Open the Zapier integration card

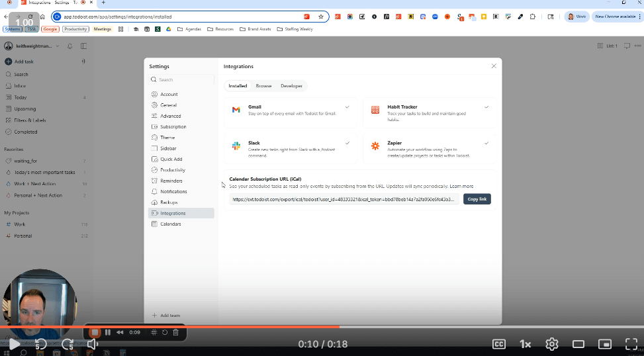[x=430, y=148]
